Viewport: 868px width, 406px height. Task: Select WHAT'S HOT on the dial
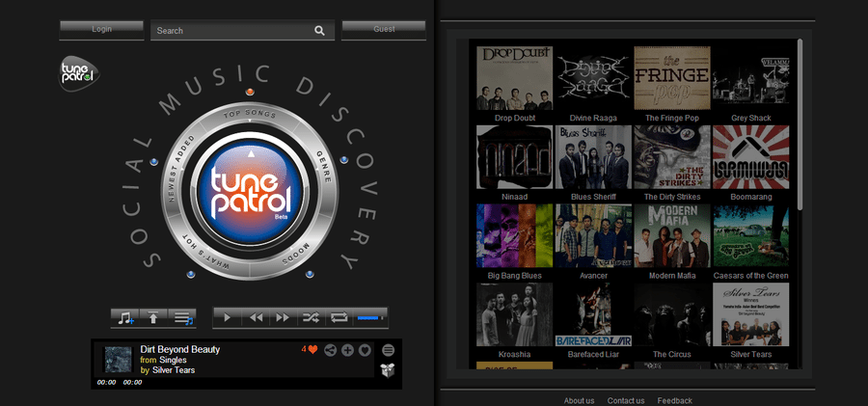tap(207, 253)
